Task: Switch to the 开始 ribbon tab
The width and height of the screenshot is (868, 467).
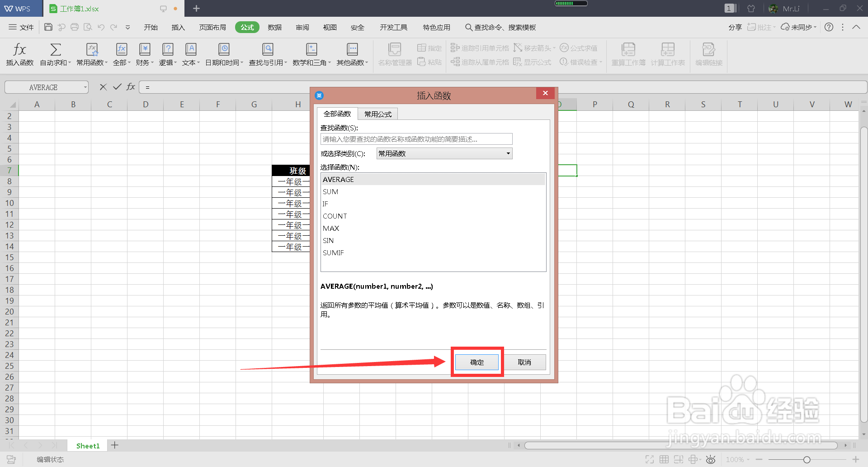Action: pyautogui.click(x=151, y=27)
